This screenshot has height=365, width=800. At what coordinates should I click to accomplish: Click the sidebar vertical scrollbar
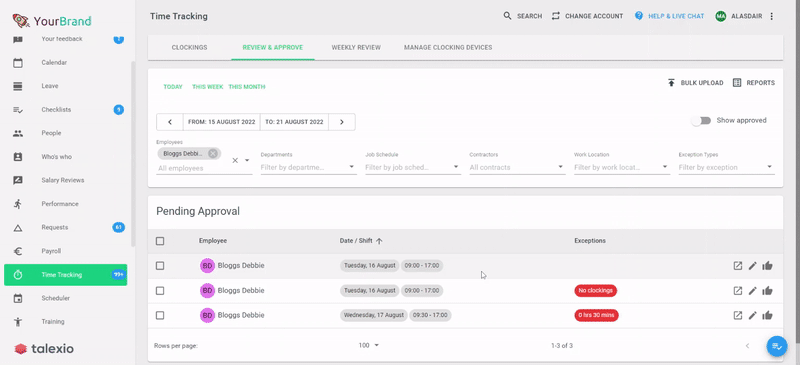pos(134,153)
